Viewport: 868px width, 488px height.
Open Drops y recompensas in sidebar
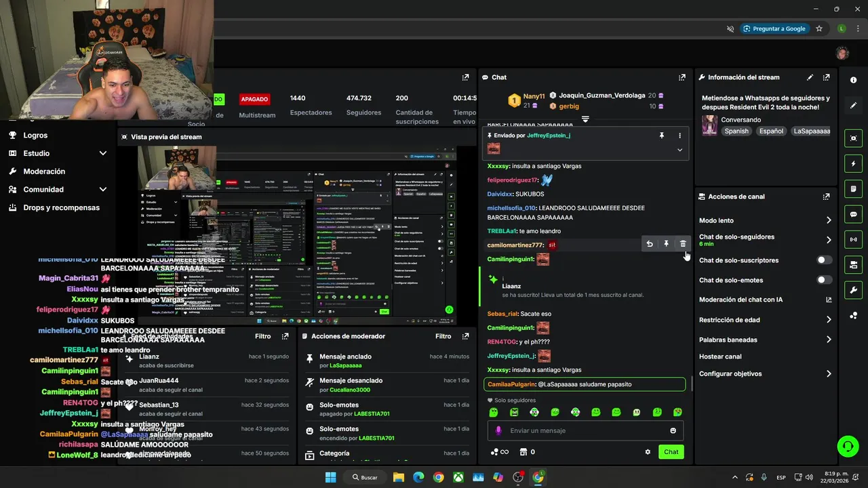[x=61, y=207]
